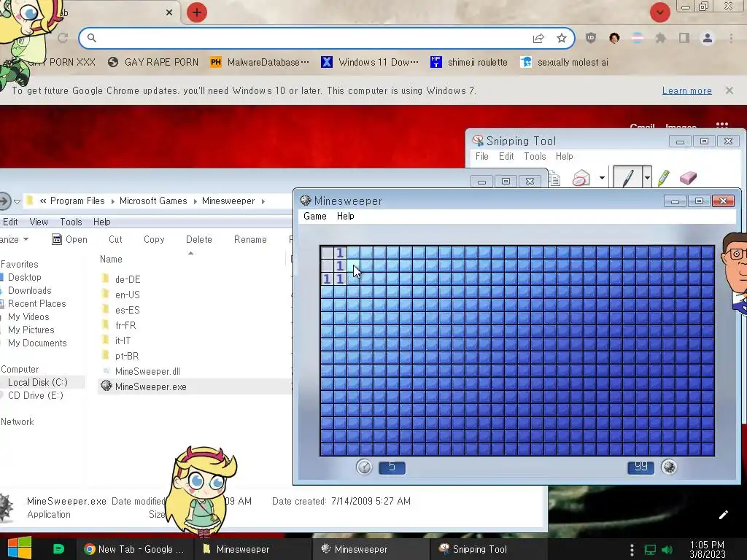Click Rename in Explorer toolbar
This screenshot has width=747, height=560.
click(250, 239)
